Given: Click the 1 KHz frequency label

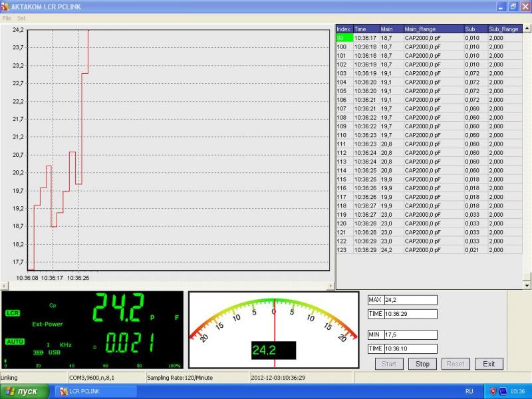Looking at the screenshot, I should 59,344.
